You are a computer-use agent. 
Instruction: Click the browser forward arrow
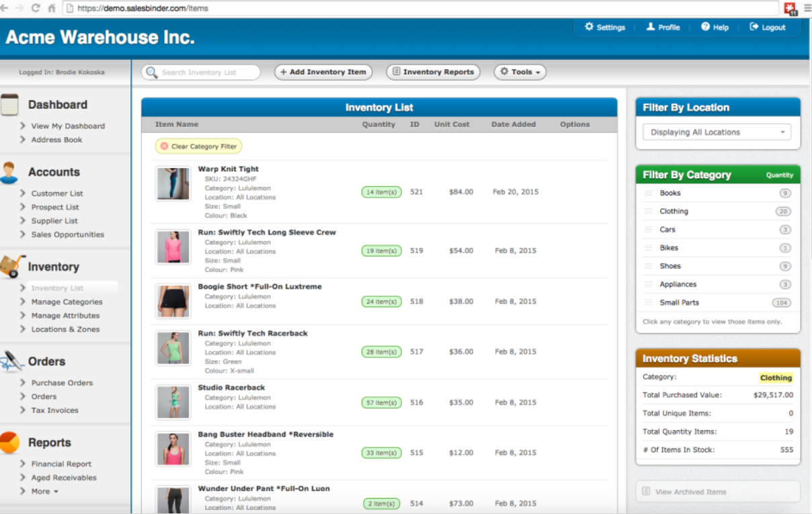[x=19, y=9]
